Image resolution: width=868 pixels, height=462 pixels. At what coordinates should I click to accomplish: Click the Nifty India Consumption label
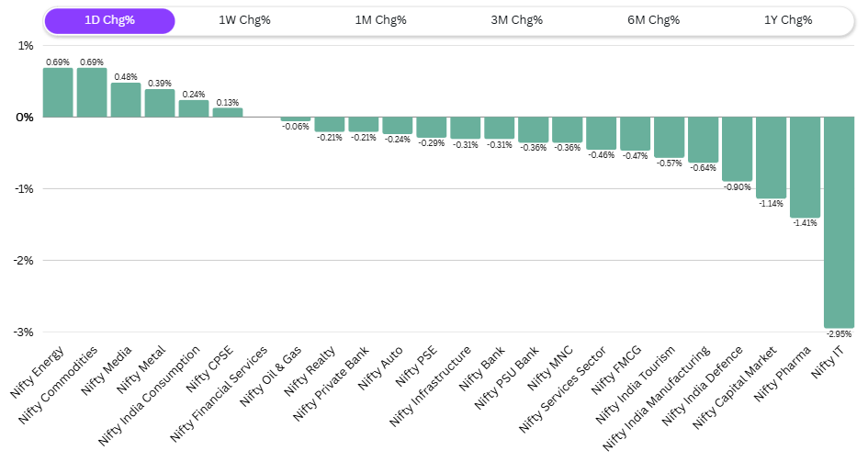[149, 396]
